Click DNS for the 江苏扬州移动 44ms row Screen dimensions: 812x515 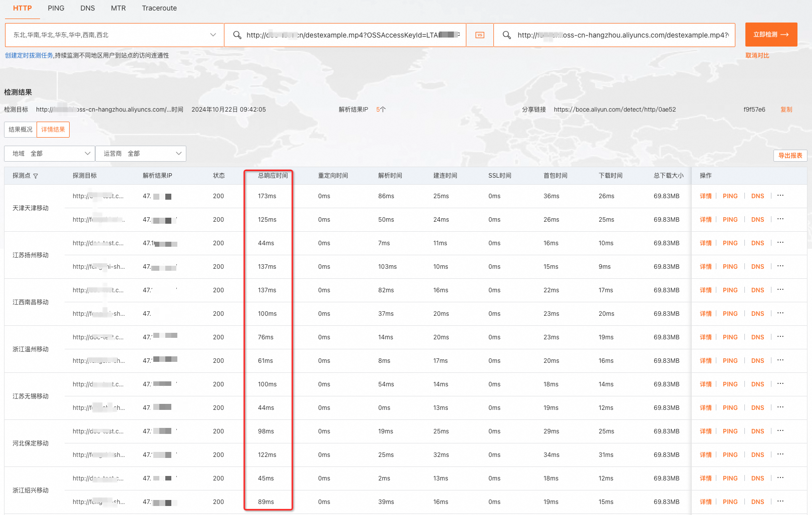(758, 243)
